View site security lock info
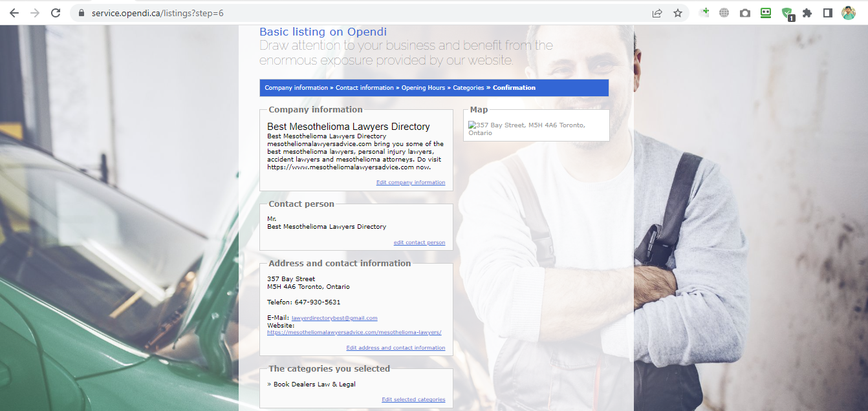 coord(81,13)
